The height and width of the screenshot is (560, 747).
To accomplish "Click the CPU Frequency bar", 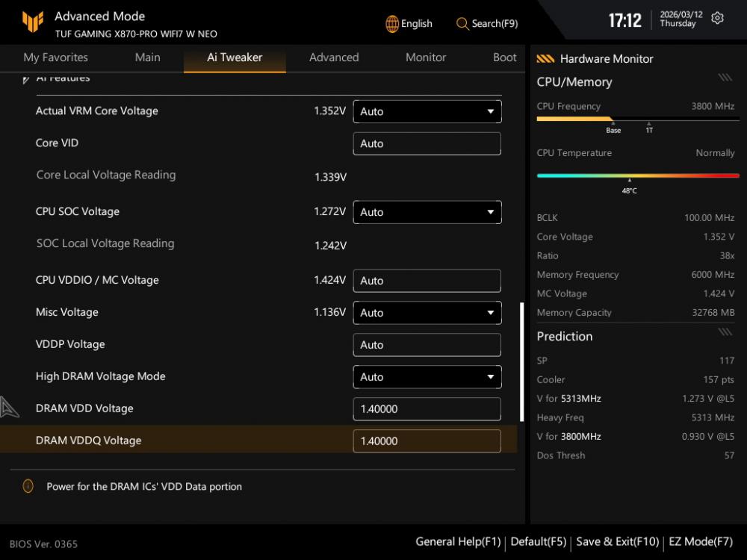I will pos(638,119).
